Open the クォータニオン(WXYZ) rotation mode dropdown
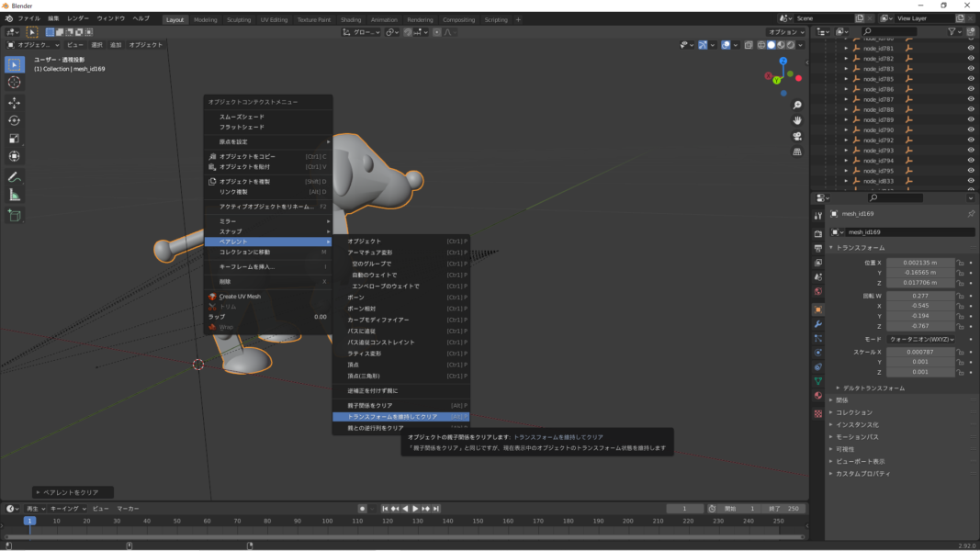 pyautogui.click(x=921, y=339)
